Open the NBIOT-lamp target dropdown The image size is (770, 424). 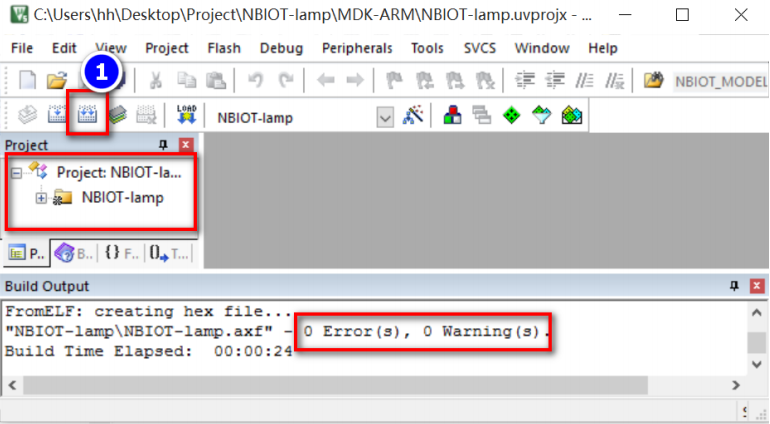[x=385, y=117]
